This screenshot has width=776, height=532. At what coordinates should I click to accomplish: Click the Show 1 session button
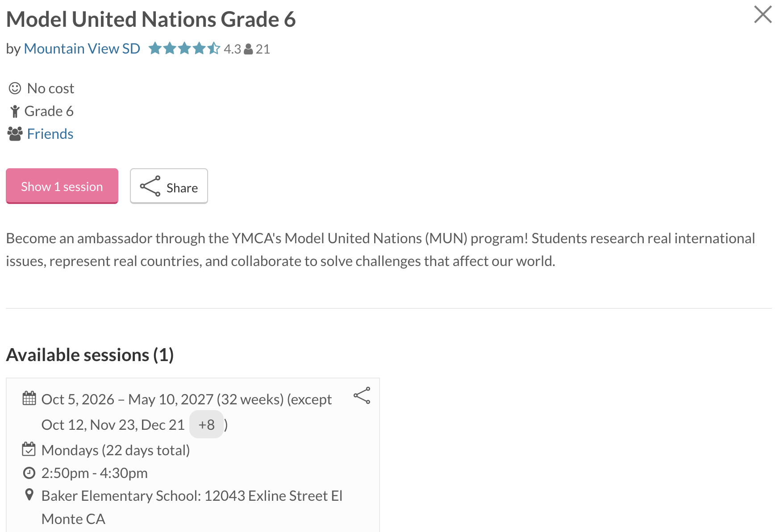pyautogui.click(x=62, y=186)
